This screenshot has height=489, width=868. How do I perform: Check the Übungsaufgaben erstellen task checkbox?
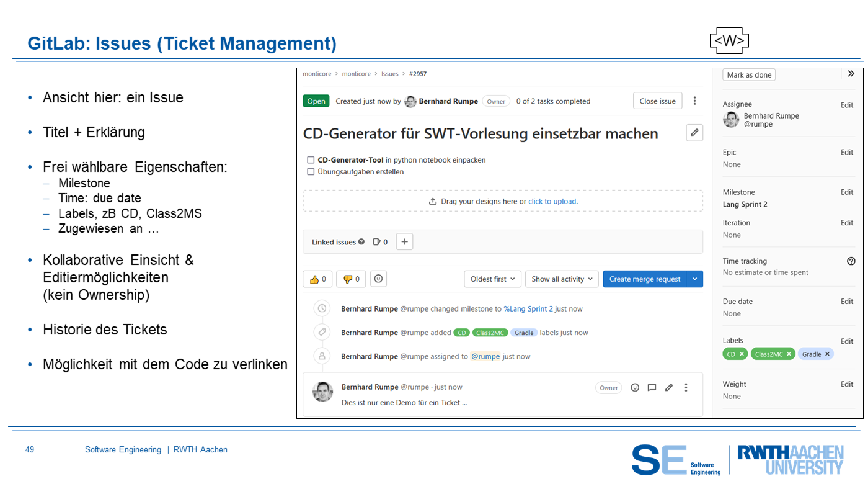tap(311, 172)
